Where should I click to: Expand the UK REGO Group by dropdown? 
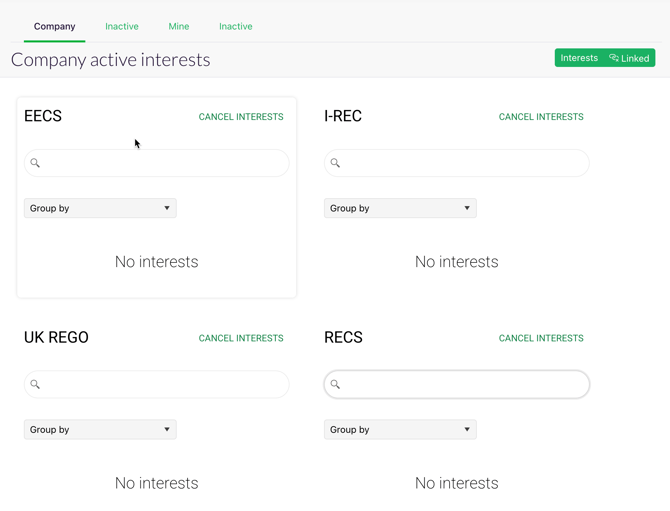click(x=100, y=429)
